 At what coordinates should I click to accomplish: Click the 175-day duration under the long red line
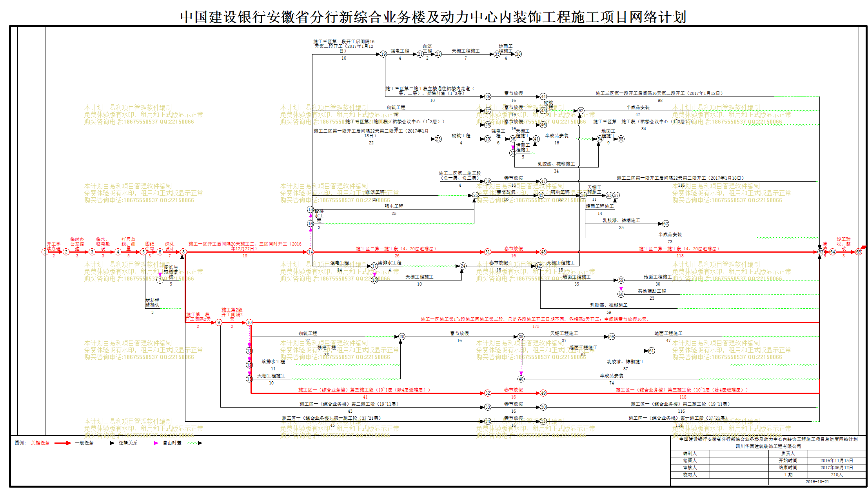pos(536,326)
